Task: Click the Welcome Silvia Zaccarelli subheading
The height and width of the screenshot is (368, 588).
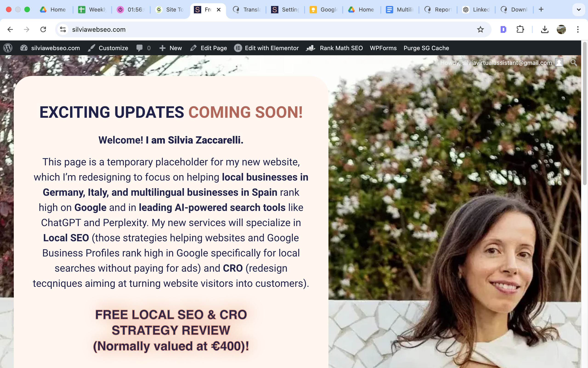Action: 171,140
